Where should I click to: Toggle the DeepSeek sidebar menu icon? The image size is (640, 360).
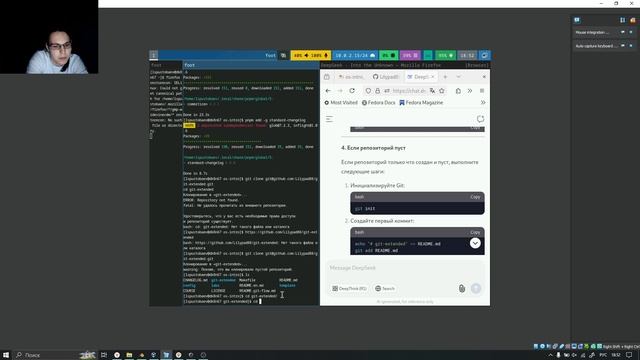329,119
